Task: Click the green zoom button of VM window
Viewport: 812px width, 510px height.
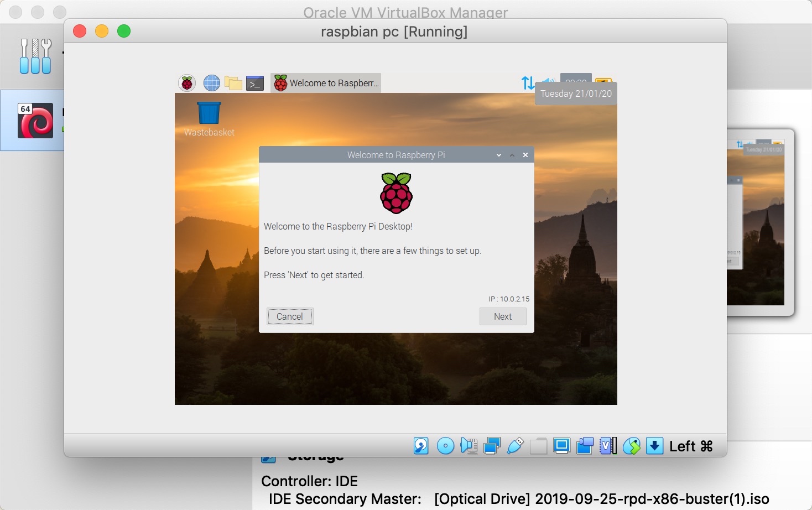Action: (x=124, y=32)
